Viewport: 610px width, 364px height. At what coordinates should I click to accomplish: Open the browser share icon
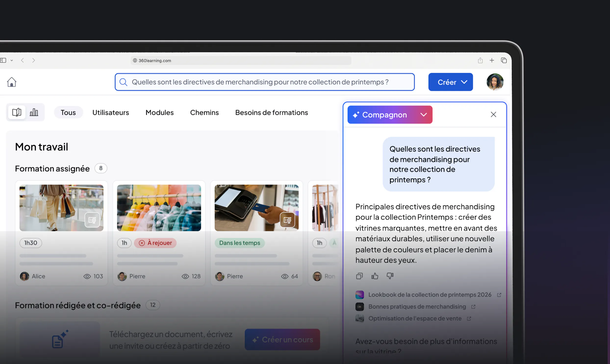[x=480, y=60]
